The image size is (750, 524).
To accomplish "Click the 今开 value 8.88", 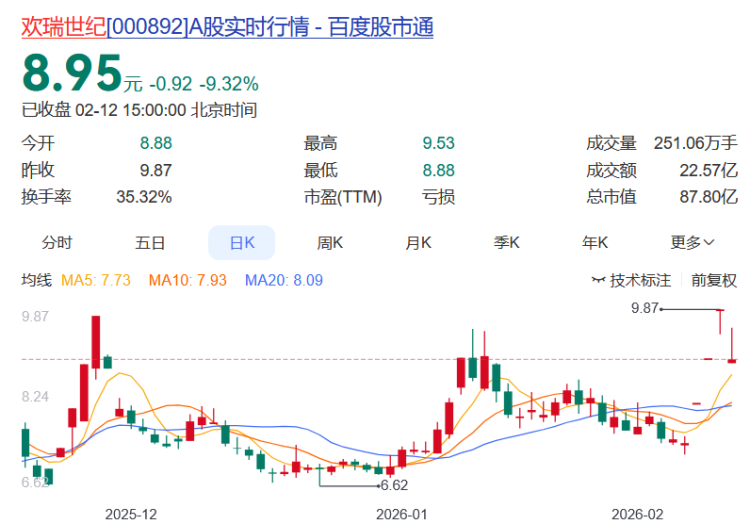I will click(x=156, y=143).
